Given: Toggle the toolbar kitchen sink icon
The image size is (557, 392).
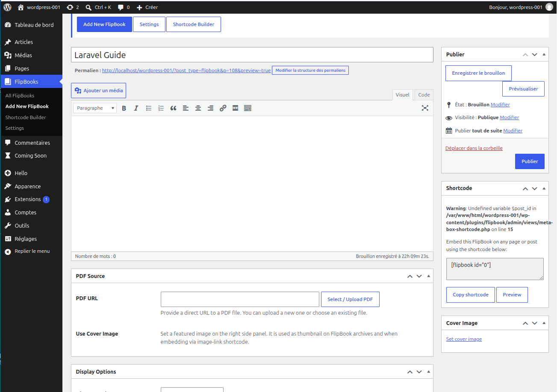Looking at the screenshot, I should [x=248, y=108].
